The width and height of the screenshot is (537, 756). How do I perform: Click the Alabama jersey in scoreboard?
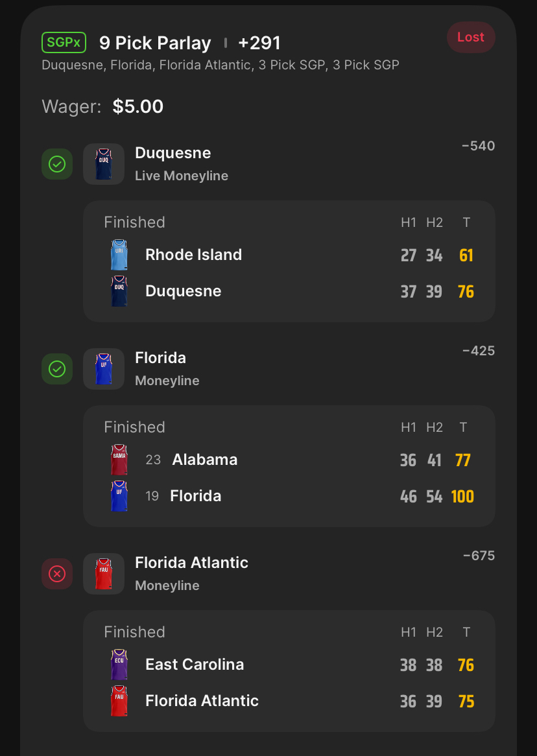coord(119,460)
